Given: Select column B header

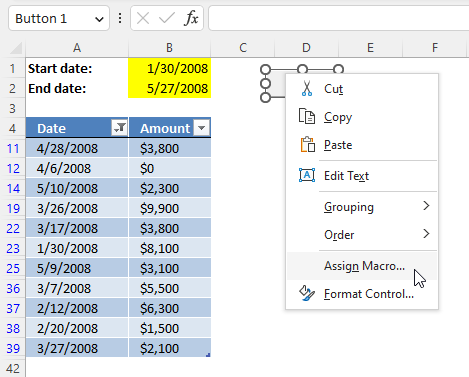Looking at the screenshot, I should tap(169, 48).
